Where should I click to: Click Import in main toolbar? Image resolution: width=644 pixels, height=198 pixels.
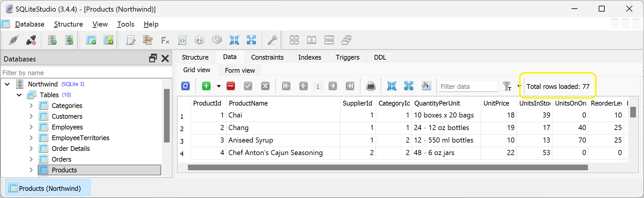tap(234, 40)
